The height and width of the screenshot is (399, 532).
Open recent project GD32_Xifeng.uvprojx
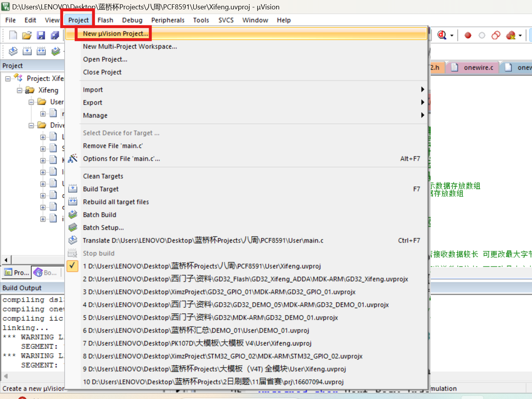coord(247,279)
